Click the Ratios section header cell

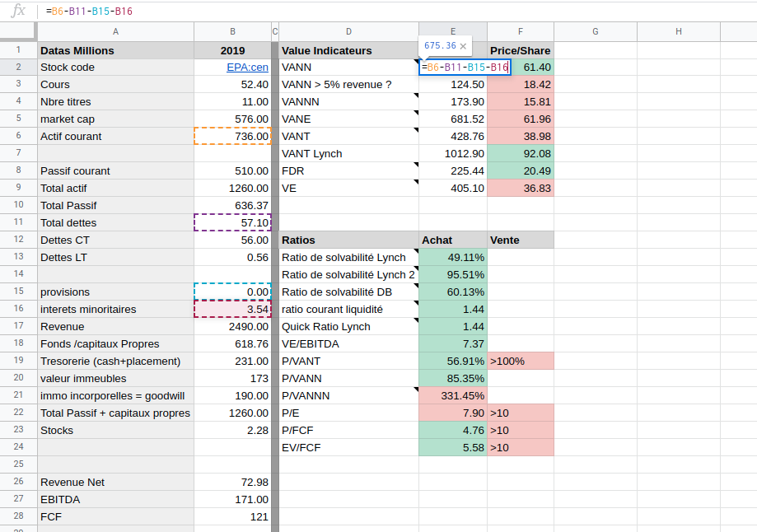coord(348,240)
